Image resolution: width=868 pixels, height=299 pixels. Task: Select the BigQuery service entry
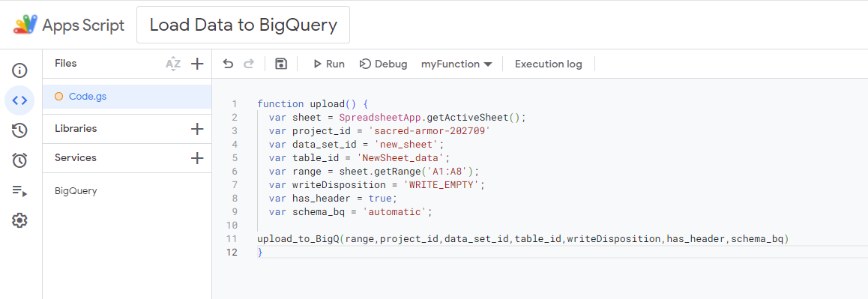point(76,191)
